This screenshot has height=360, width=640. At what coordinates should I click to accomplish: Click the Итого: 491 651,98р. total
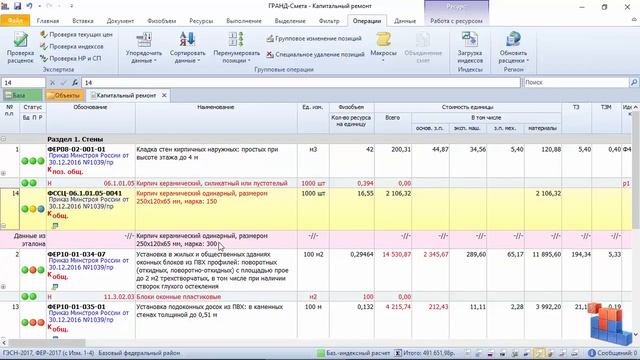[429, 353]
